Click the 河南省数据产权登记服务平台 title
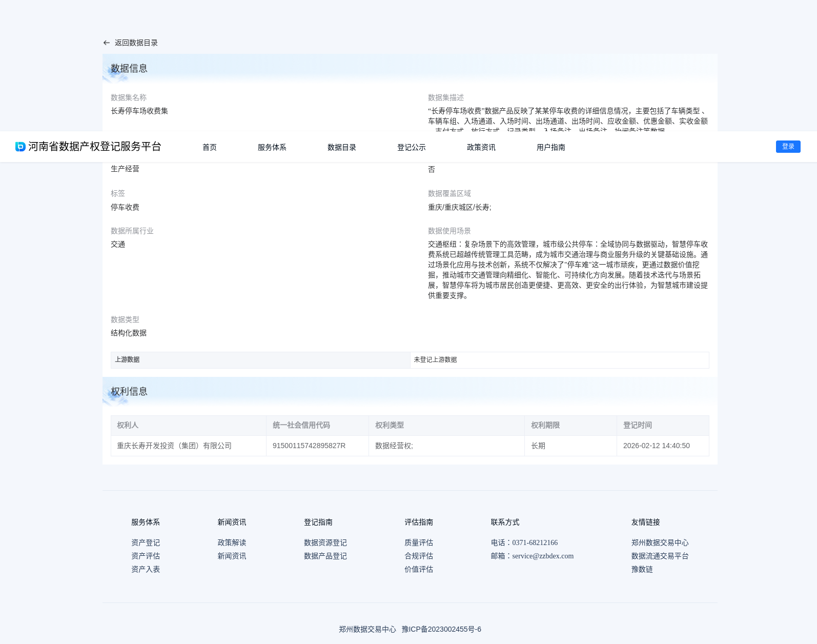The height and width of the screenshot is (644, 817). [x=95, y=147]
